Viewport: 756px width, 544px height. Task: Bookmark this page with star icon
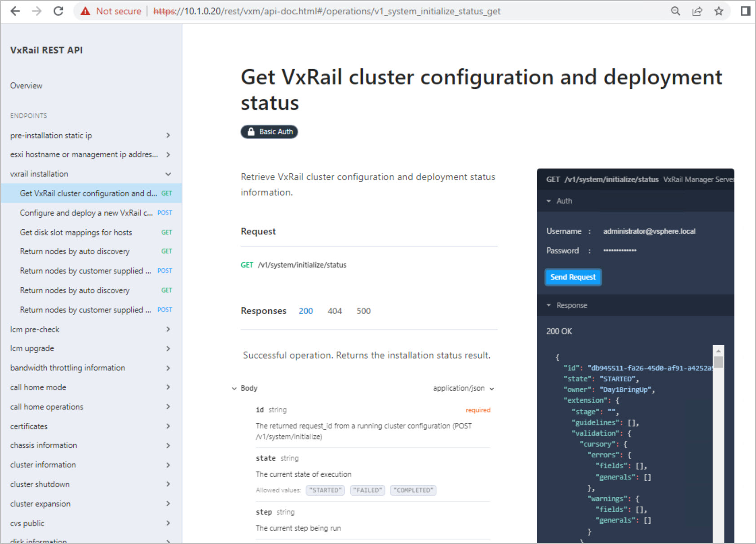(x=719, y=11)
